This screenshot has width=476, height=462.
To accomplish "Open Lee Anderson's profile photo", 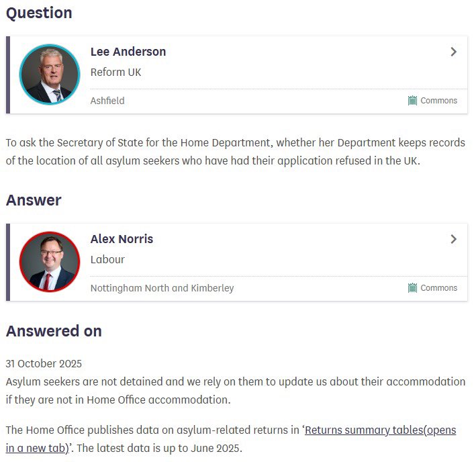I will click(50, 75).
